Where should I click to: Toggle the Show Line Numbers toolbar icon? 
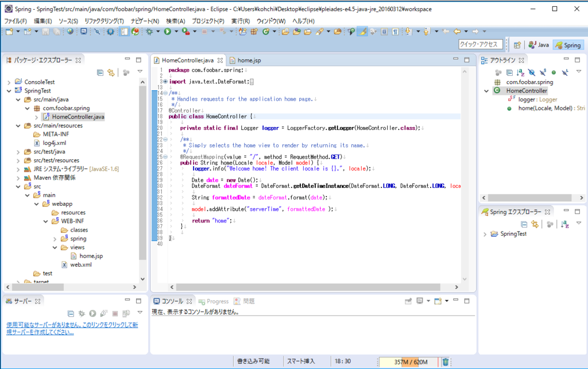(x=124, y=32)
